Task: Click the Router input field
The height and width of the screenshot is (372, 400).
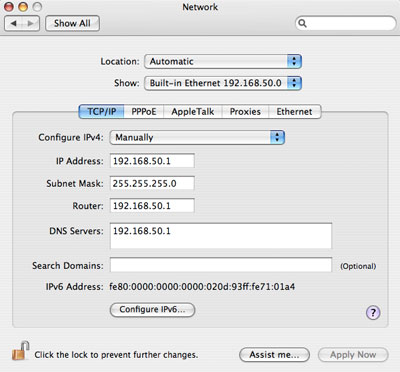Action: (152, 206)
